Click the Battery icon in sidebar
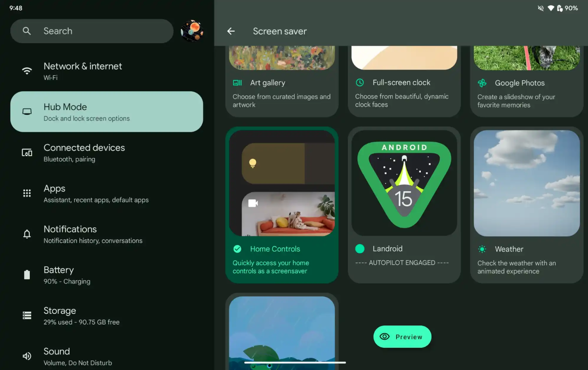Screen dimensions: 588x370 [27, 275]
